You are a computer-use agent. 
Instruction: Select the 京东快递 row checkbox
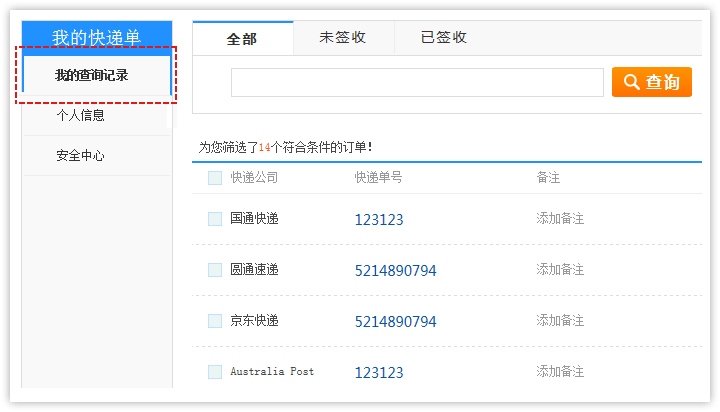pos(215,321)
